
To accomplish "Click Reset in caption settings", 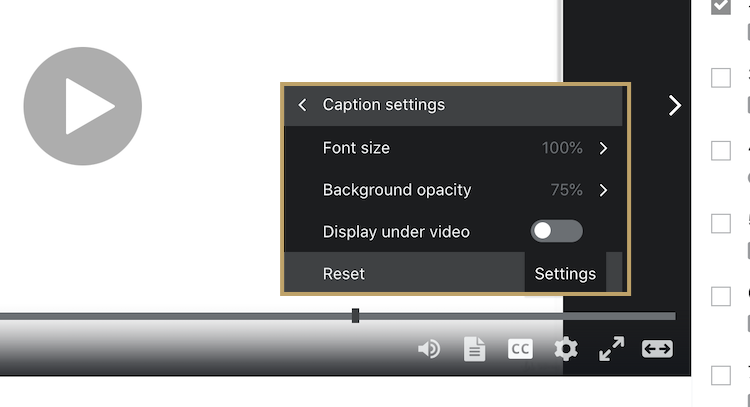I will pyautogui.click(x=344, y=273).
